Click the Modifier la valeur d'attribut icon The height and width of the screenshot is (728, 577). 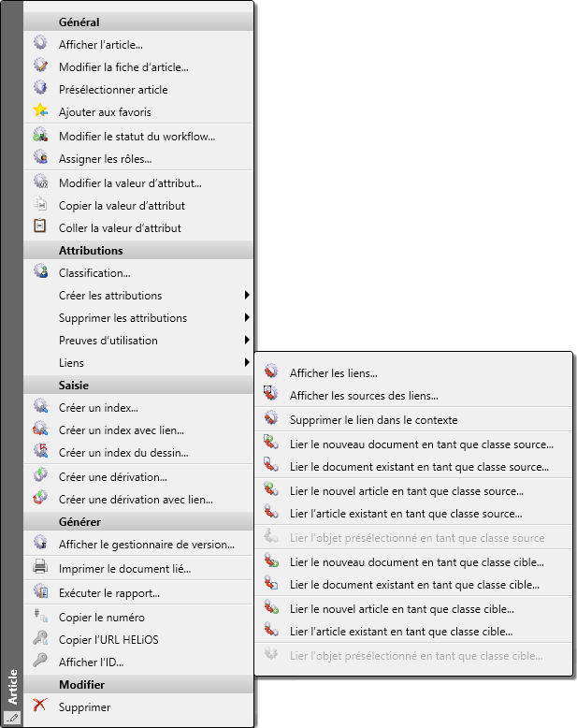point(40,182)
